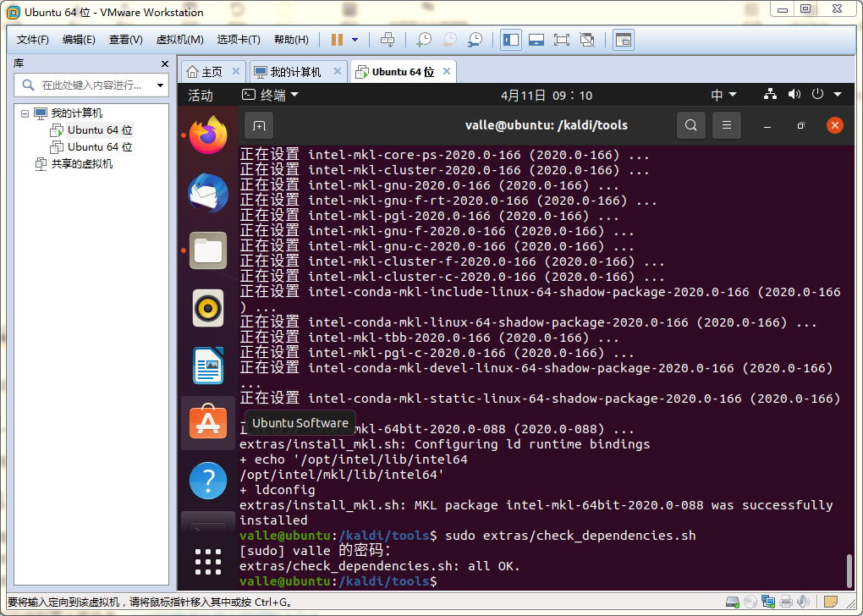This screenshot has width=863, height=616.
Task: Click the line "[sudo] valle 的密码:"
Action: pos(315,551)
